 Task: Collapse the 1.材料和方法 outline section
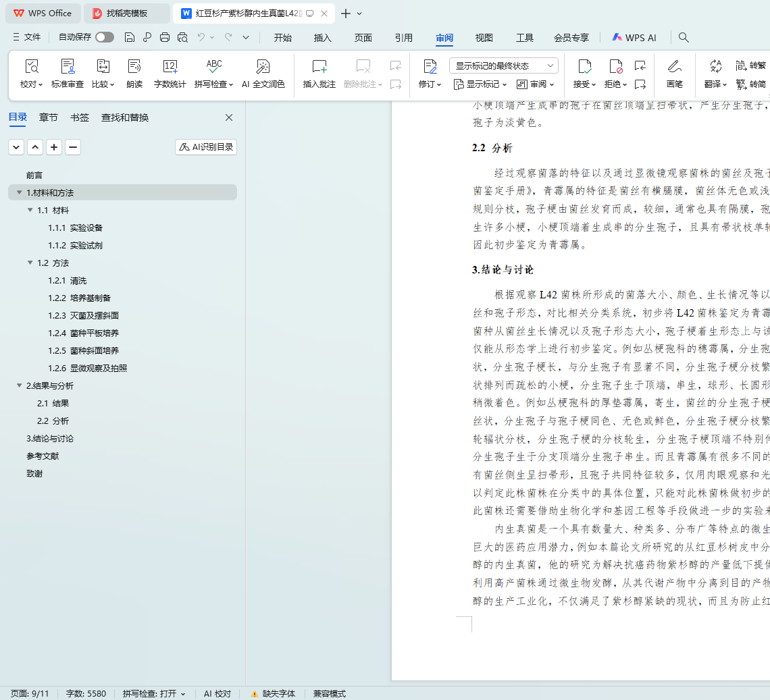(x=20, y=193)
